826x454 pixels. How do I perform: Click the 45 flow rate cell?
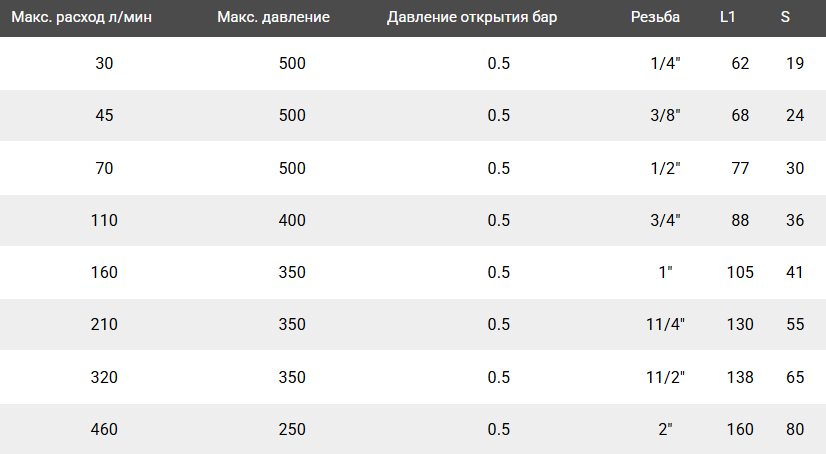click(105, 116)
